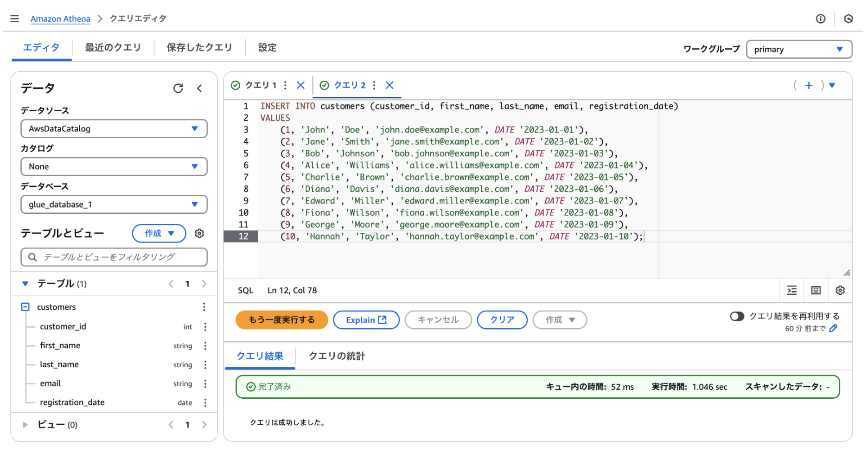The image size is (868, 459).
Task: Go to previous page of tables
Action: [171, 284]
